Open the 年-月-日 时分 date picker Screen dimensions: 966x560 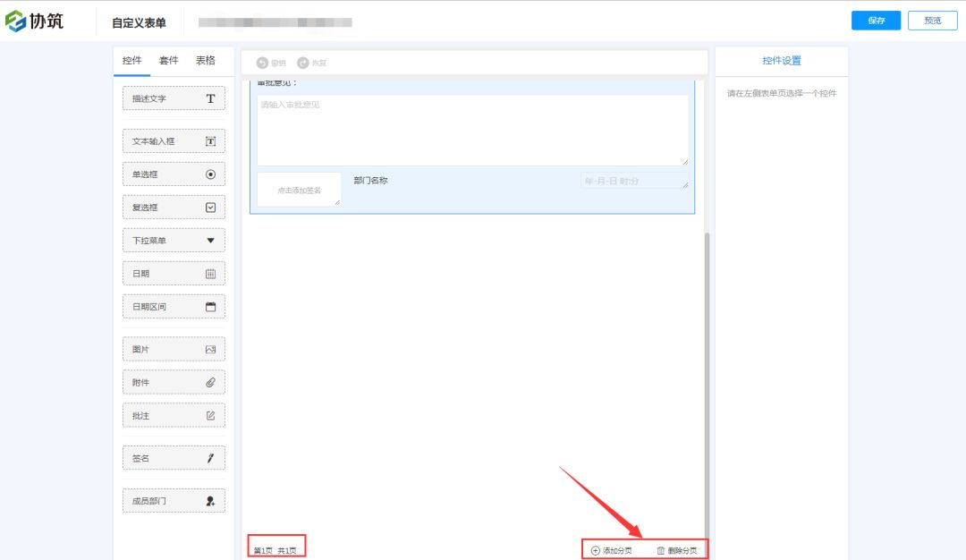634,181
